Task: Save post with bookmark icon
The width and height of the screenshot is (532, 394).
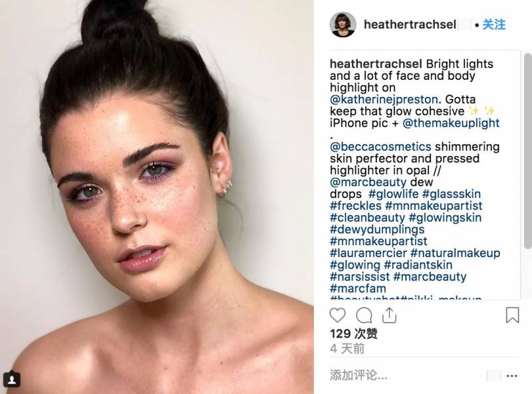Action: point(512,315)
